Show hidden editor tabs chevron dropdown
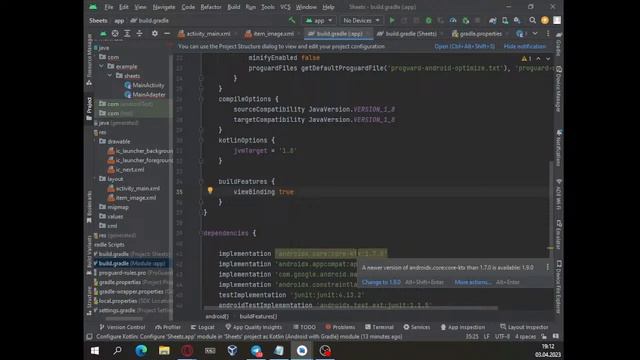The image size is (640, 360). [x=535, y=33]
